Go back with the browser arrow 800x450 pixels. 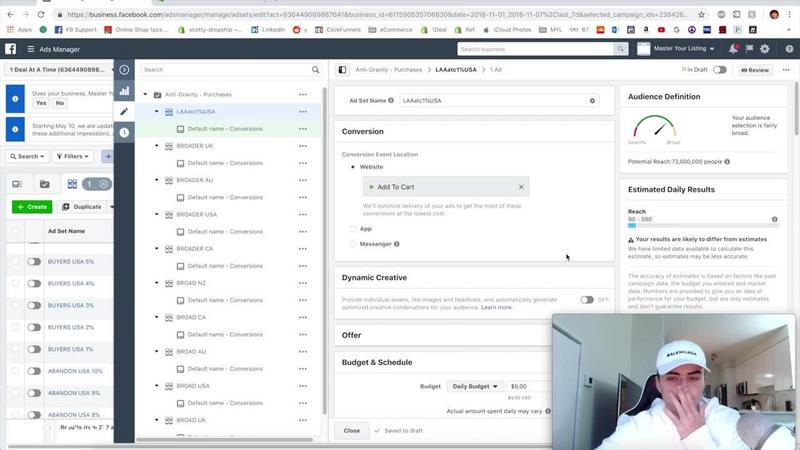(x=11, y=14)
